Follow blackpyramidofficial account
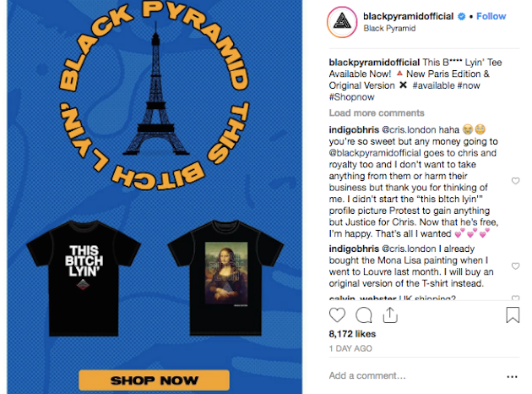Viewport: 532px width, 394px height. pyautogui.click(x=491, y=16)
